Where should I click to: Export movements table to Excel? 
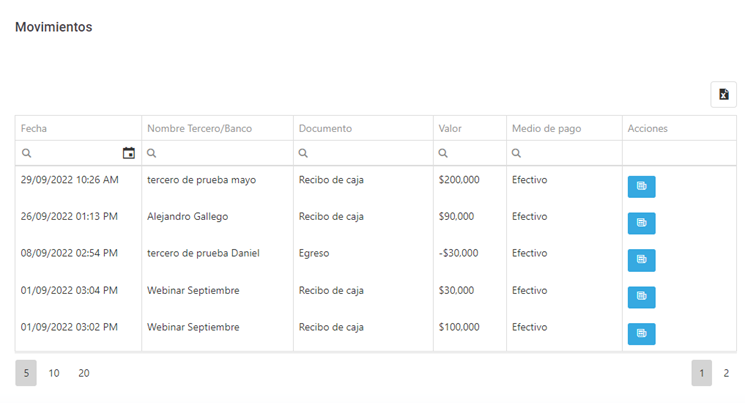723,94
